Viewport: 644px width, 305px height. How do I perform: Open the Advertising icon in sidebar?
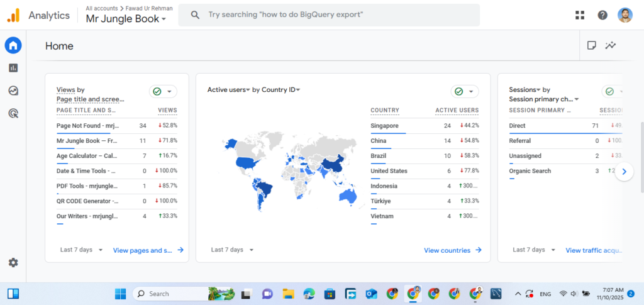click(13, 113)
